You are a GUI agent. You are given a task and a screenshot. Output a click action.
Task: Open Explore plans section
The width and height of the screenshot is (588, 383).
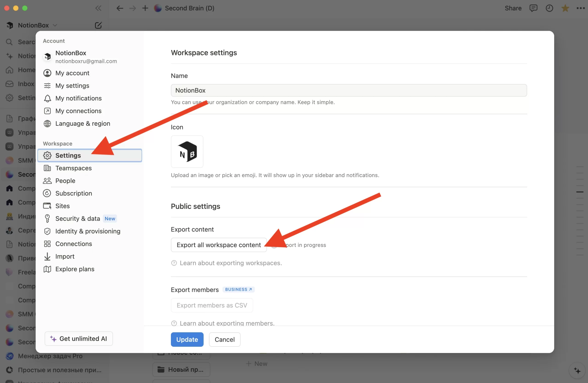point(89,269)
